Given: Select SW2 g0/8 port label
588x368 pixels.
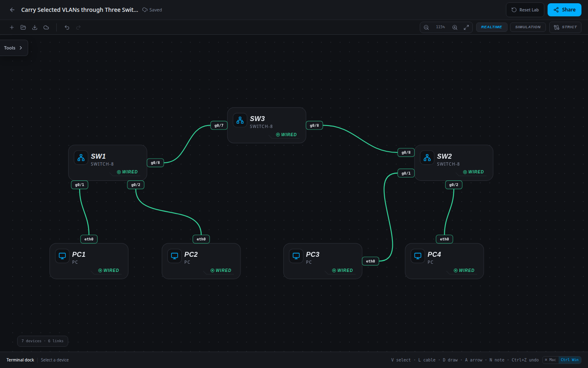Looking at the screenshot, I should 406,153.
